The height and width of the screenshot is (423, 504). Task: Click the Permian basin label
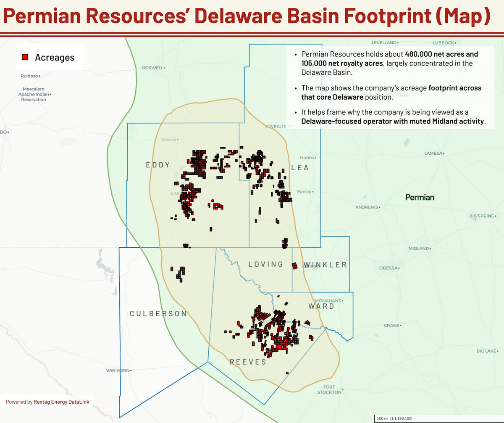[x=420, y=197]
